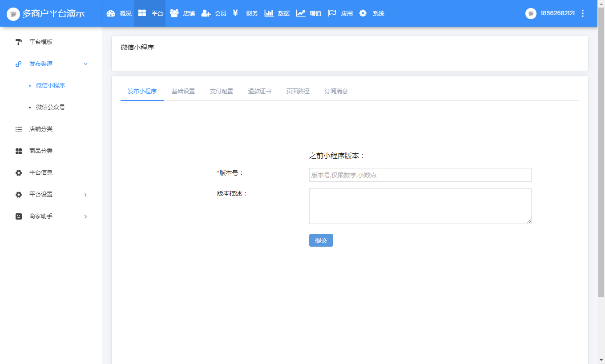
Task: Click the 18562682121 account name
Action: [557, 13]
